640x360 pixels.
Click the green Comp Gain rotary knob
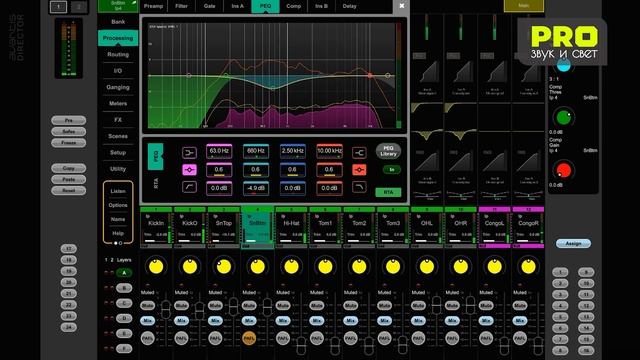[x=564, y=118]
